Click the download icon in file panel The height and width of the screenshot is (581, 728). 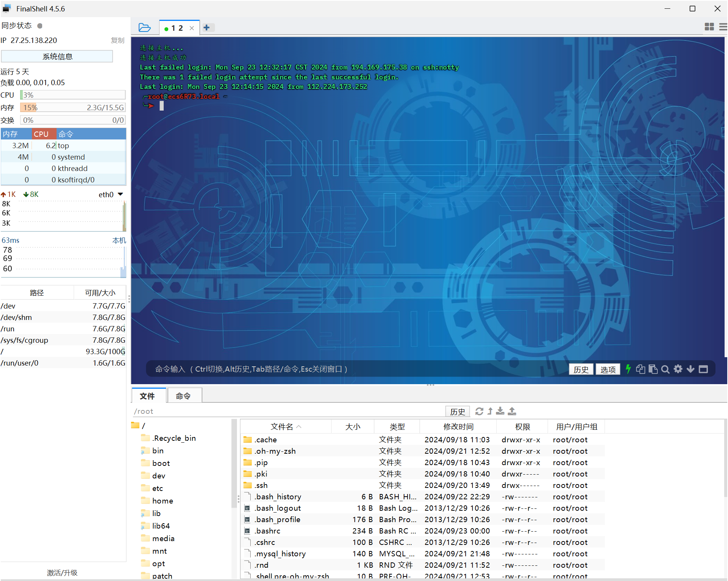(500, 411)
